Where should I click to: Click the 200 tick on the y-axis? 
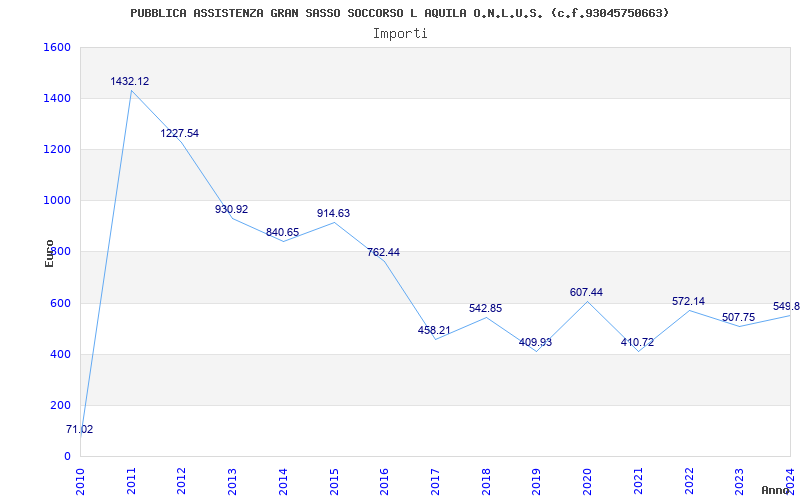(x=60, y=406)
